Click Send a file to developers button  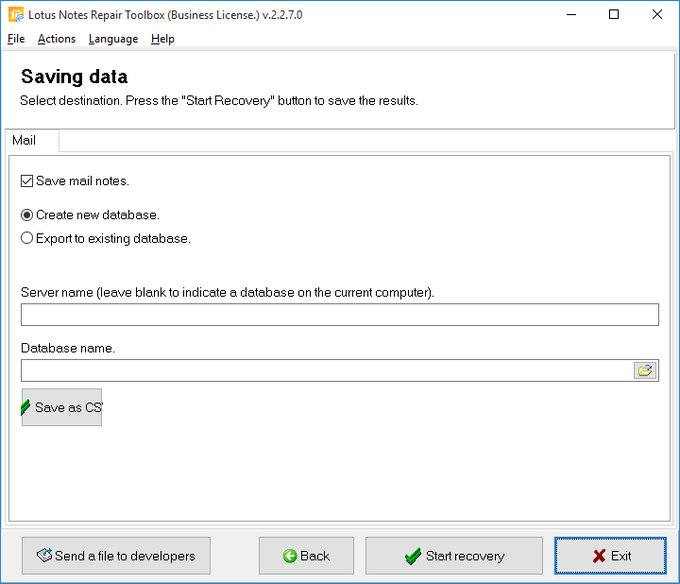click(x=116, y=556)
